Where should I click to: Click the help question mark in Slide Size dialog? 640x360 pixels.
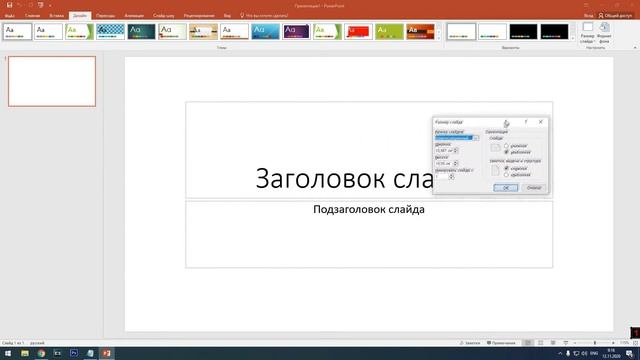[526, 122]
